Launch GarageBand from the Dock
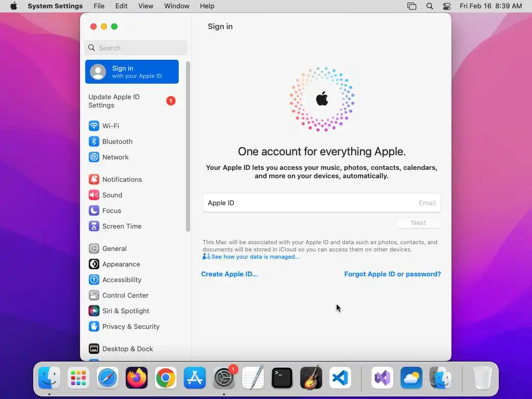Screen dimensions: 532x399 (311, 378)
